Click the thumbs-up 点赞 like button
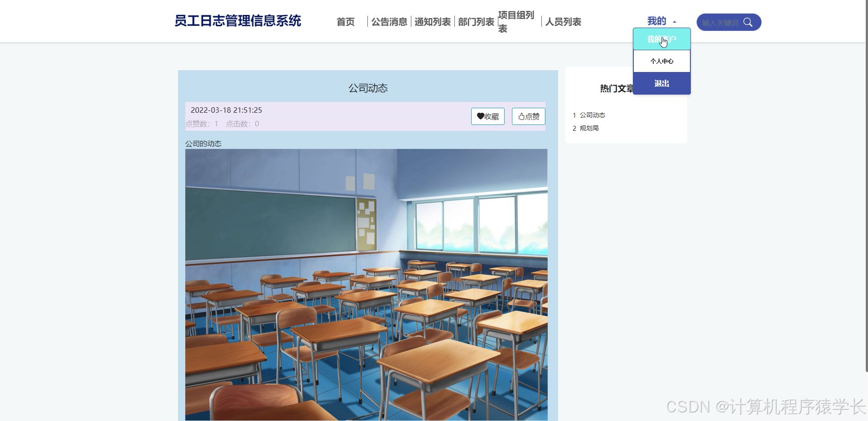 tap(529, 116)
